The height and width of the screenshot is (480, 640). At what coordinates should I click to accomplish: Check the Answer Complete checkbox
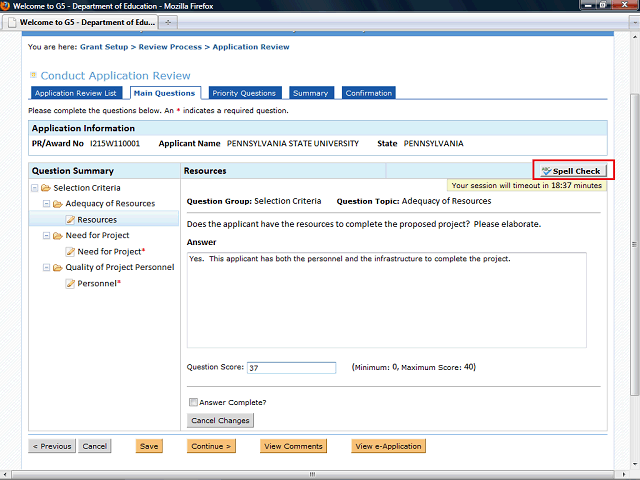pyautogui.click(x=193, y=402)
